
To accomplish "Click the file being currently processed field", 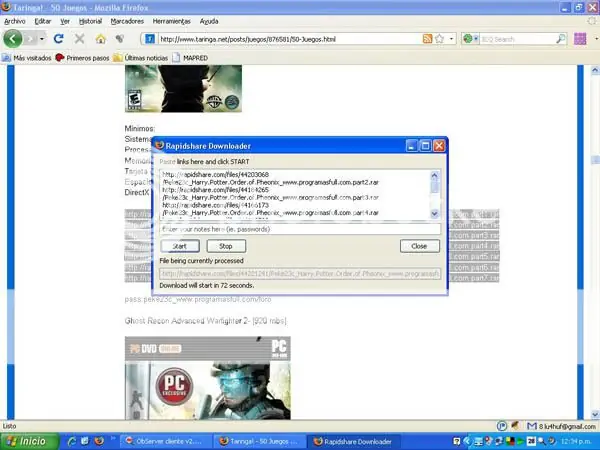I will tap(300, 274).
